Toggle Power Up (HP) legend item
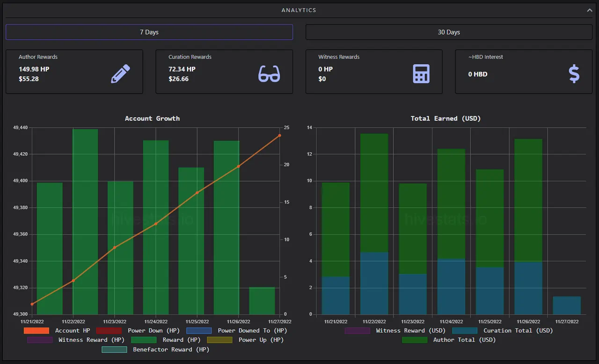 (x=245, y=340)
